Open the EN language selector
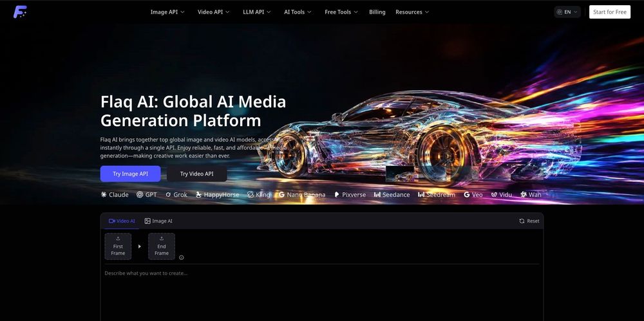This screenshot has width=644, height=321. 567,12
